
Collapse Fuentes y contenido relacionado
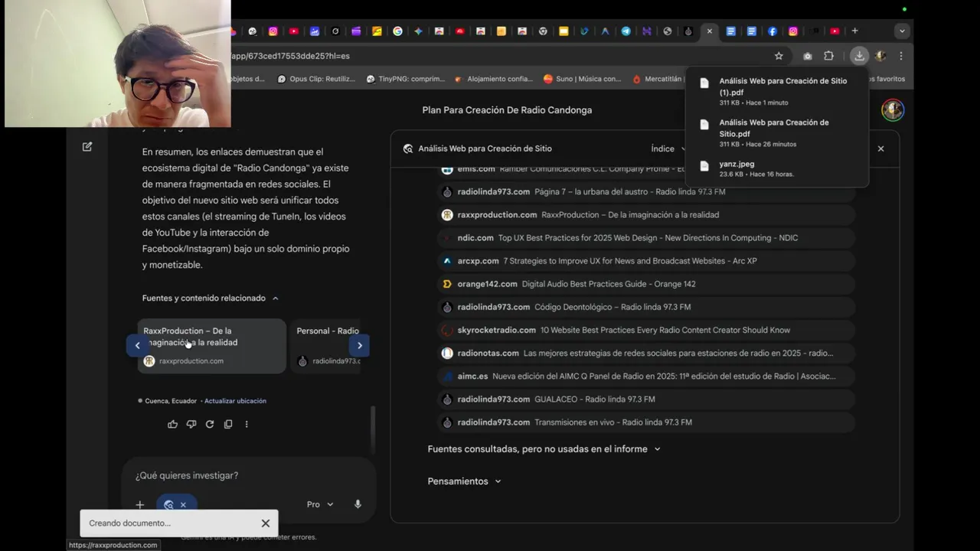211,298
